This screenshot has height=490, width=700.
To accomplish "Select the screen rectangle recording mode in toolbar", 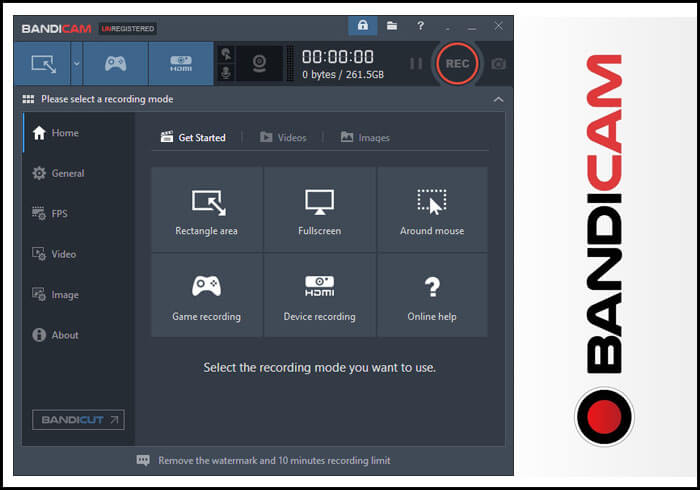I will click(x=42, y=64).
